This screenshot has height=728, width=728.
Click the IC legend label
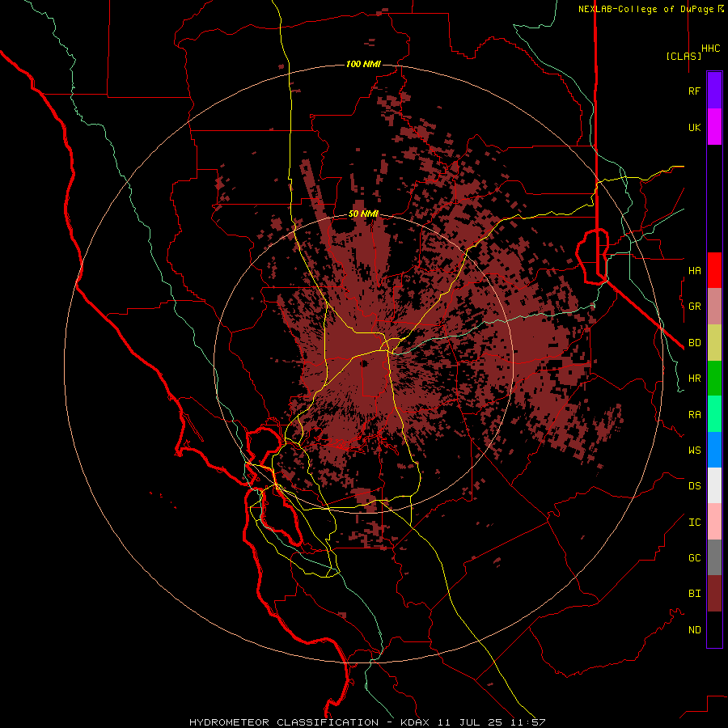pos(694,523)
